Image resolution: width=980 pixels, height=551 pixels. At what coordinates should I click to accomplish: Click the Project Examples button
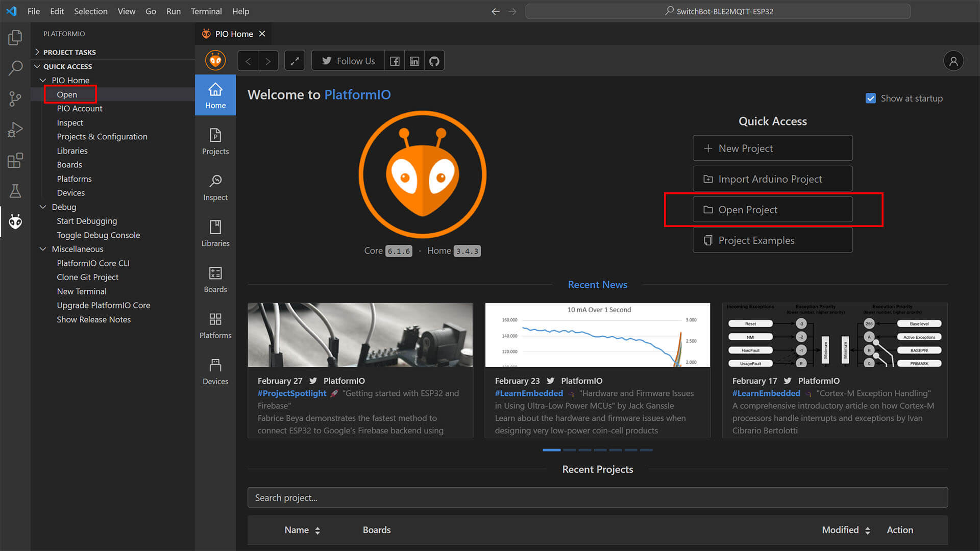(x=772, y=240)
